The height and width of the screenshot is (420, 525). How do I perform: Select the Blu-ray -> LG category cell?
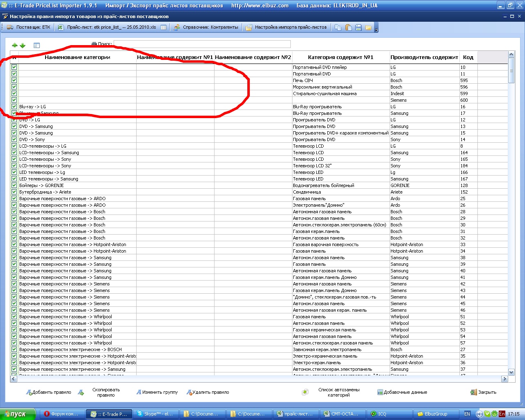(x=78, y=107)
